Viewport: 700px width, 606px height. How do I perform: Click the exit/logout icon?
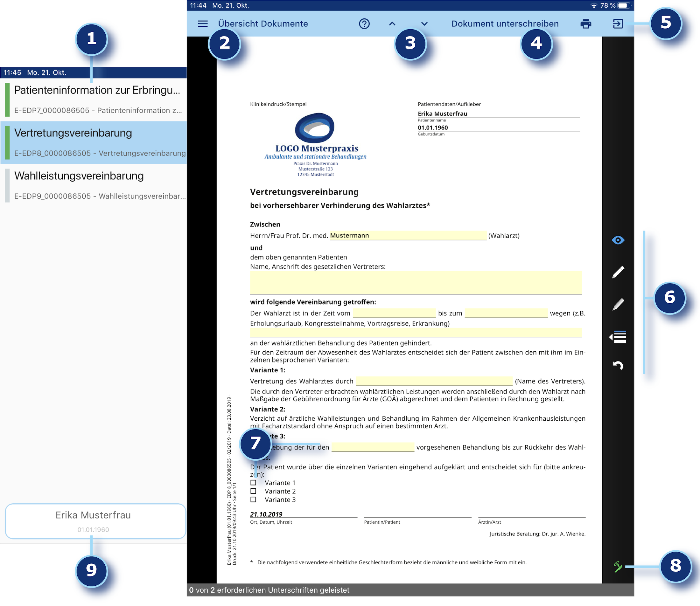(618, 24)
